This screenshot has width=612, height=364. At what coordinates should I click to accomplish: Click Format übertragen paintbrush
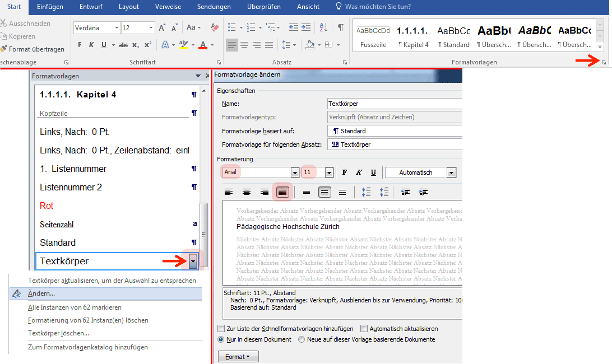click(x=33, y=49)
